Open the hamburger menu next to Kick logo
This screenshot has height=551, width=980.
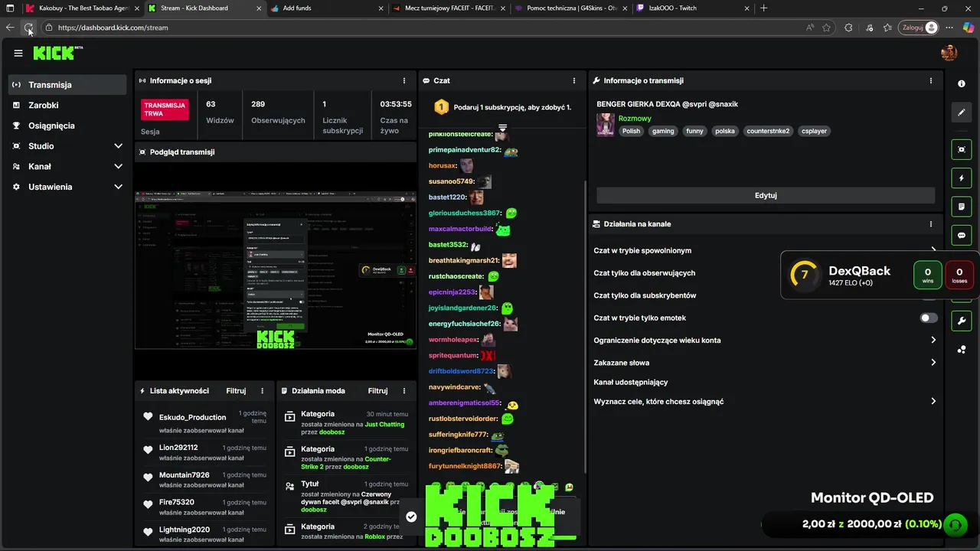(18, 53)
